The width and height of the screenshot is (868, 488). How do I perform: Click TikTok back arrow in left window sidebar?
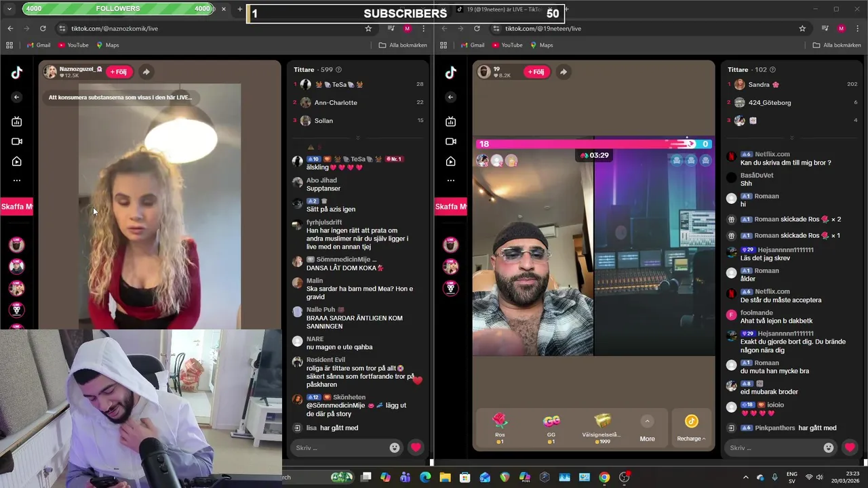click(17, 97)
